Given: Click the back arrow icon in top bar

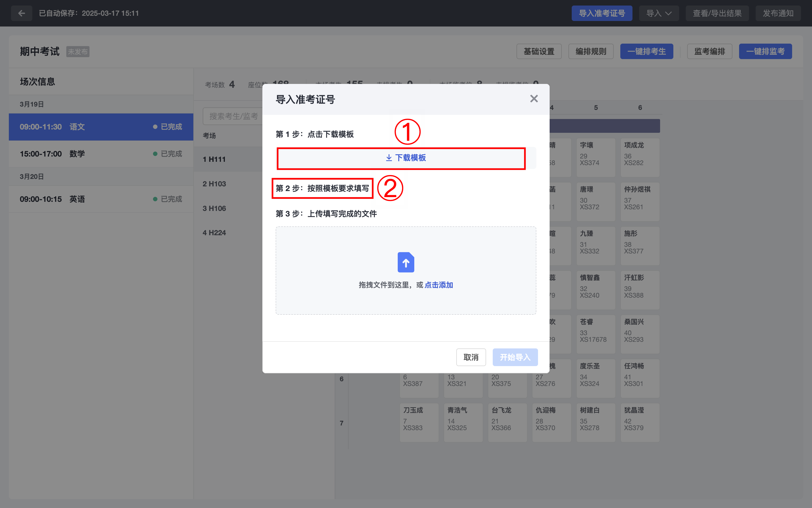Looking at the screenshot, I should click(22, 13).
